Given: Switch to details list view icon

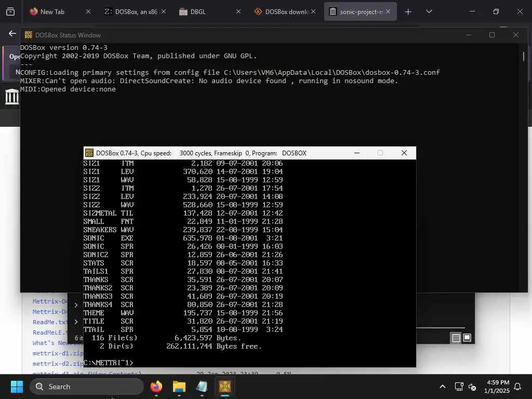Looking at the screenshot, I should point(456,338).
